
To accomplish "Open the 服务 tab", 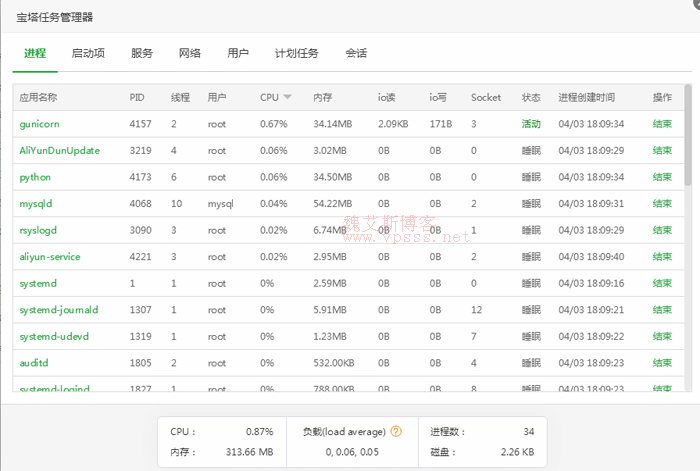I will [142, 53].
